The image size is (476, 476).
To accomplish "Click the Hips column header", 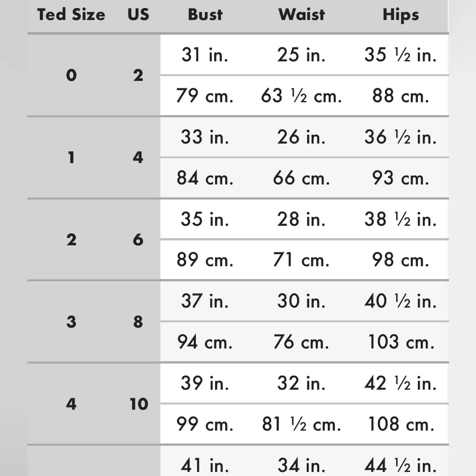I will coord(400,15).
